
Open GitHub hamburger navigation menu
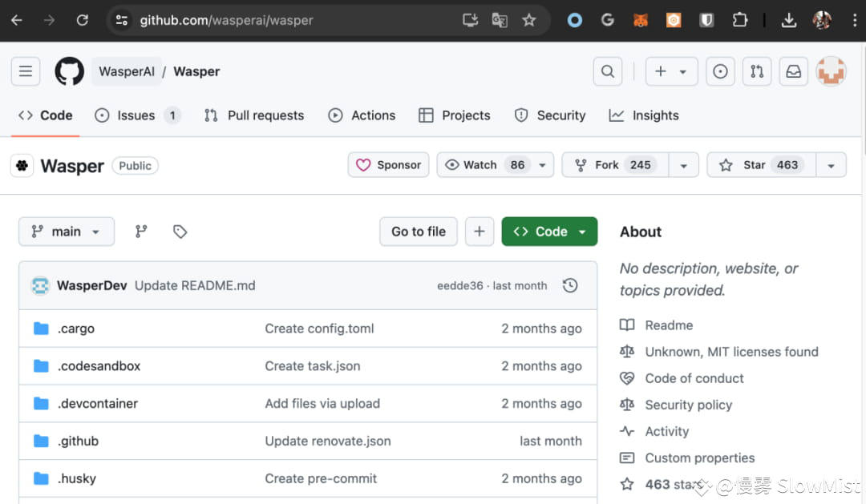26,71
